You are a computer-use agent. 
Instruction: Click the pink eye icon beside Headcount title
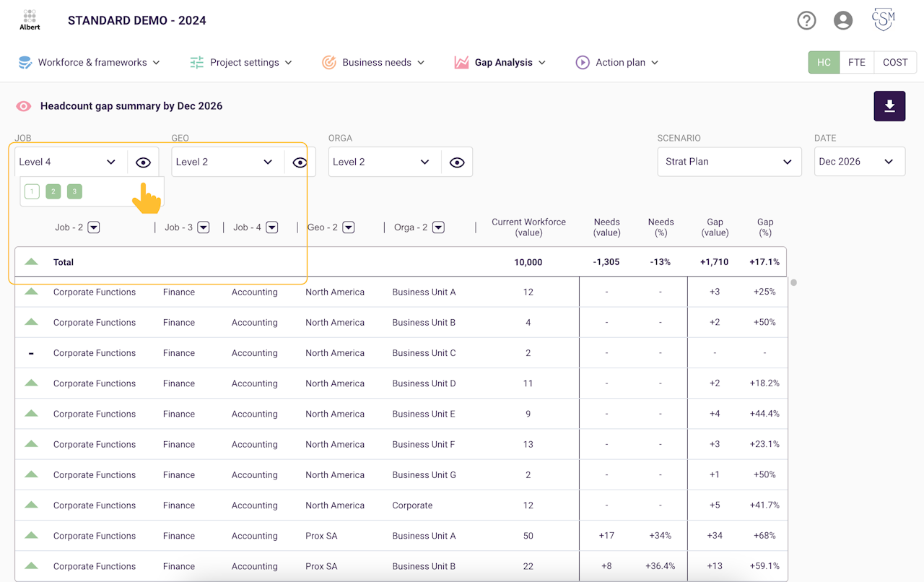pos(24,106)
